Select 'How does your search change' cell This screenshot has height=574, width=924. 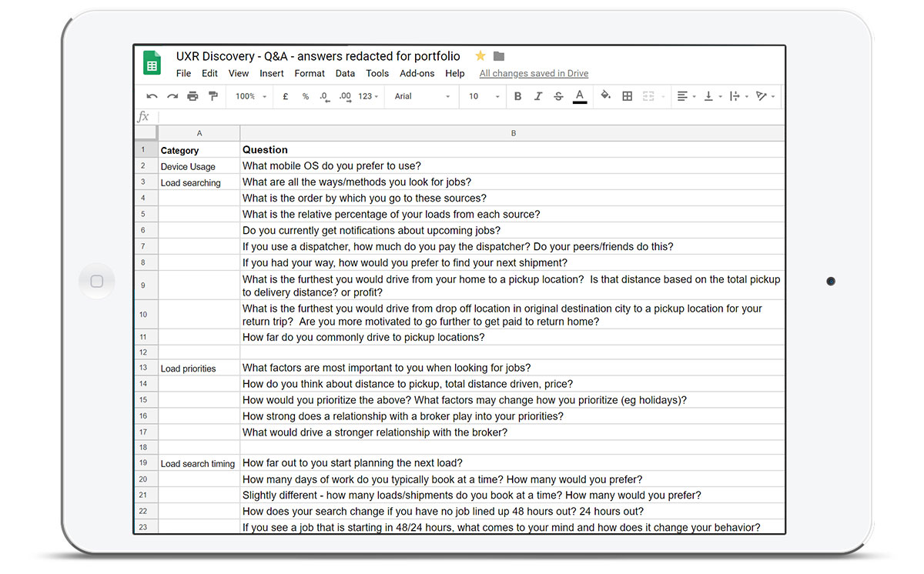(x=513, y=512)
